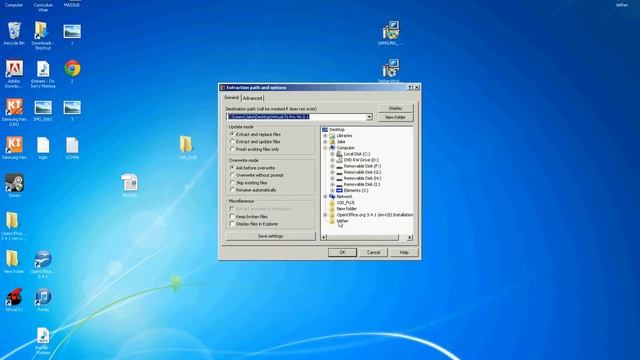Image resolution: width=640 pixels, height=360 pixels.
Task: Switch to the General tab
Action: tap(231, 98)
